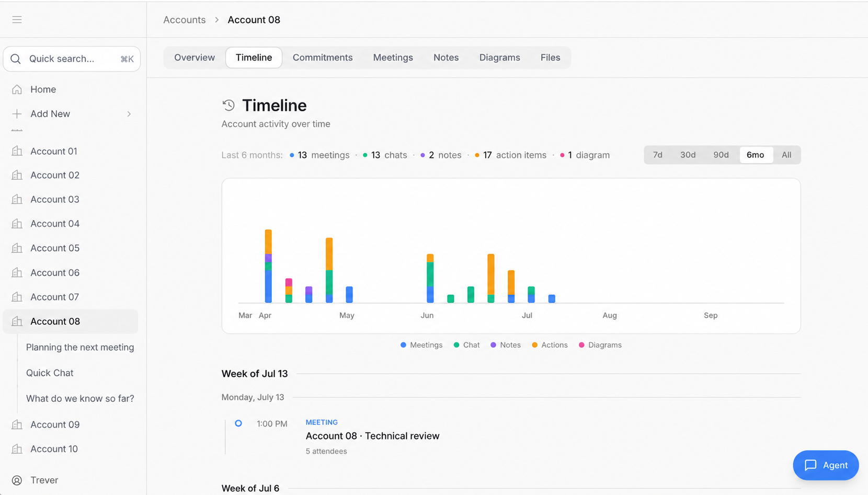Collapse the Account 08 tree item

pos(71,321)
